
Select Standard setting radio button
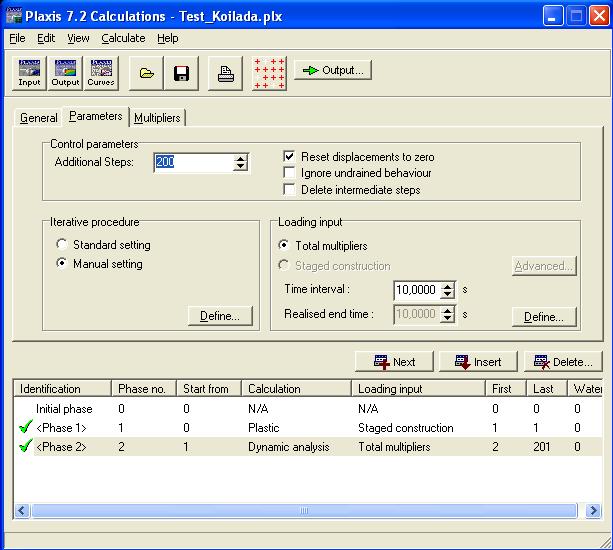pos(61,245)
